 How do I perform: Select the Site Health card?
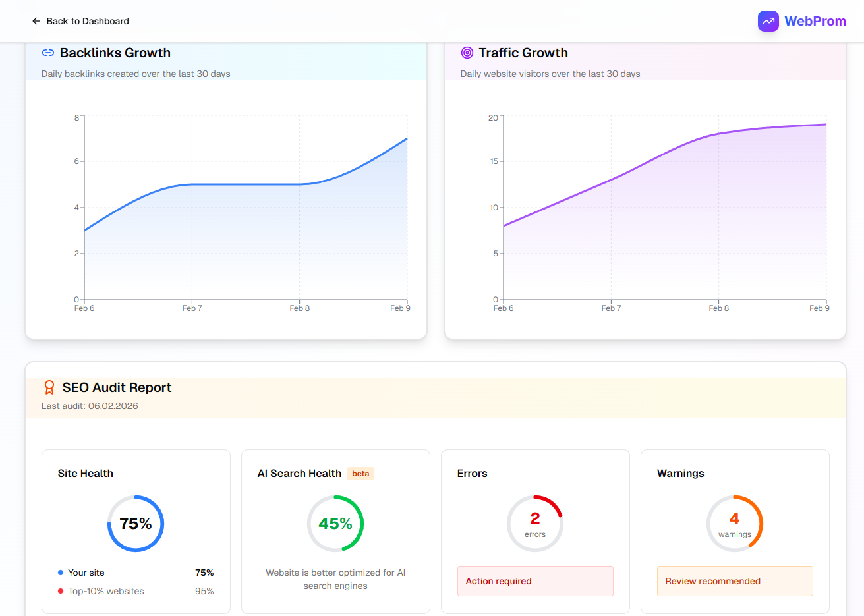pyautogui.click(x=136, y=531)
